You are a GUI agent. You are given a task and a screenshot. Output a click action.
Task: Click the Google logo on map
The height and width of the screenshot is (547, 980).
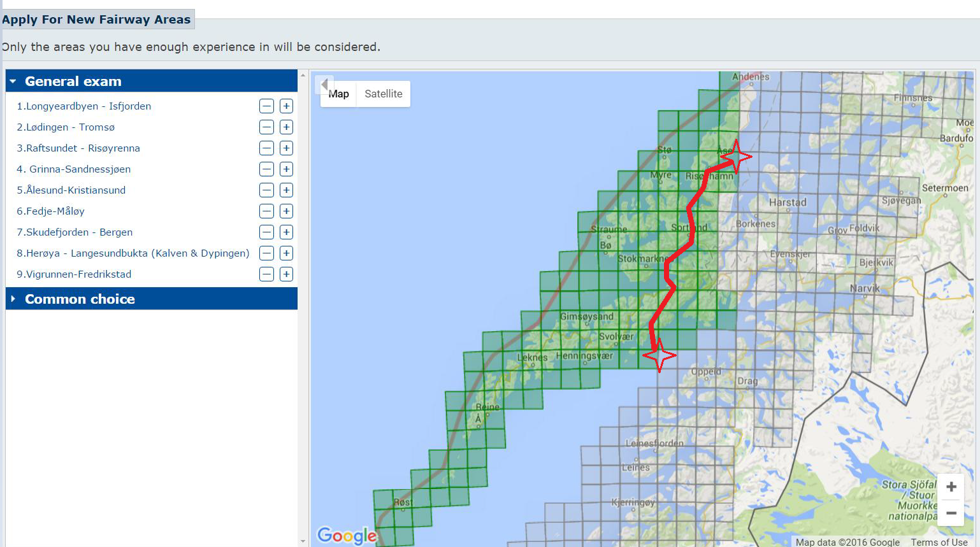347,535
